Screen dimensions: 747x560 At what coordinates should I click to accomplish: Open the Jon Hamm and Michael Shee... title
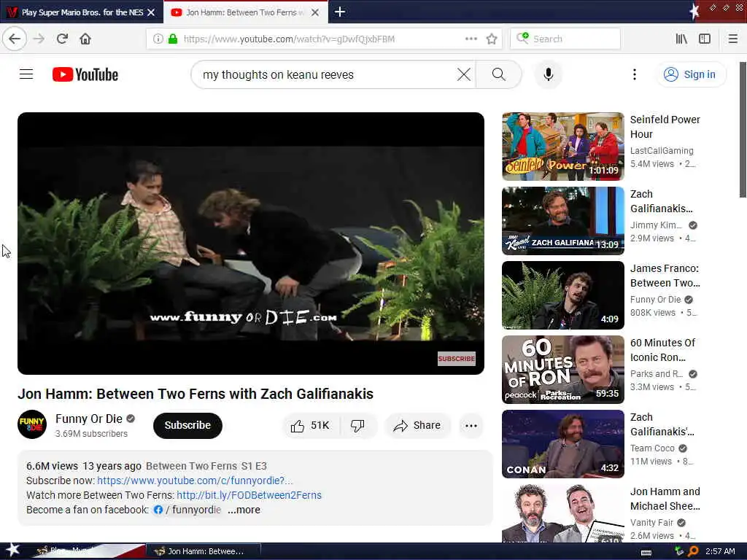[665, 498]
